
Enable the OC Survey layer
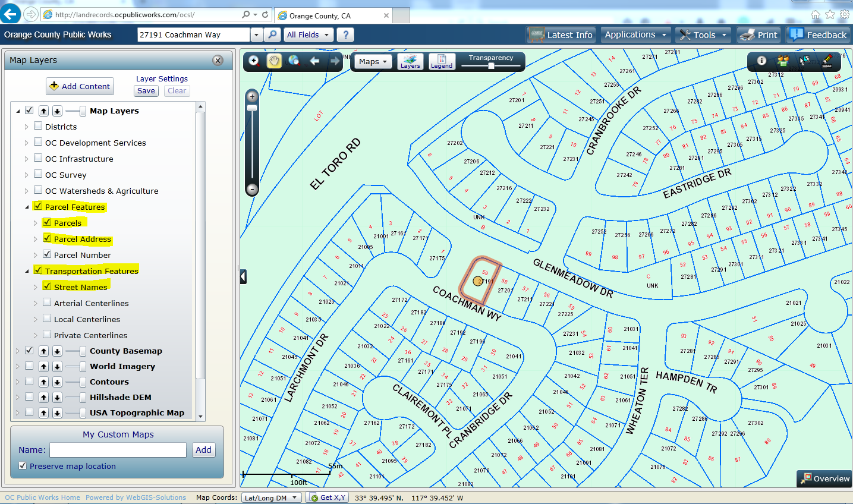click(x=38, y=174)
